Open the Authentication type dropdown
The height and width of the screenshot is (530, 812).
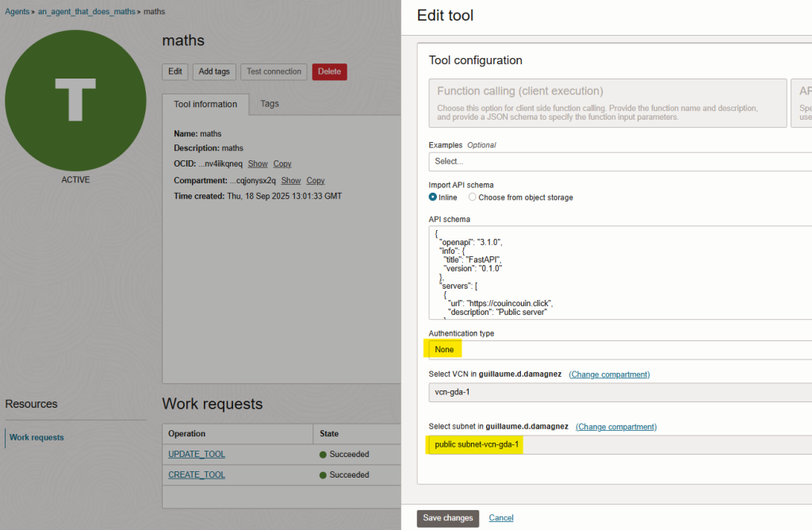619,350
